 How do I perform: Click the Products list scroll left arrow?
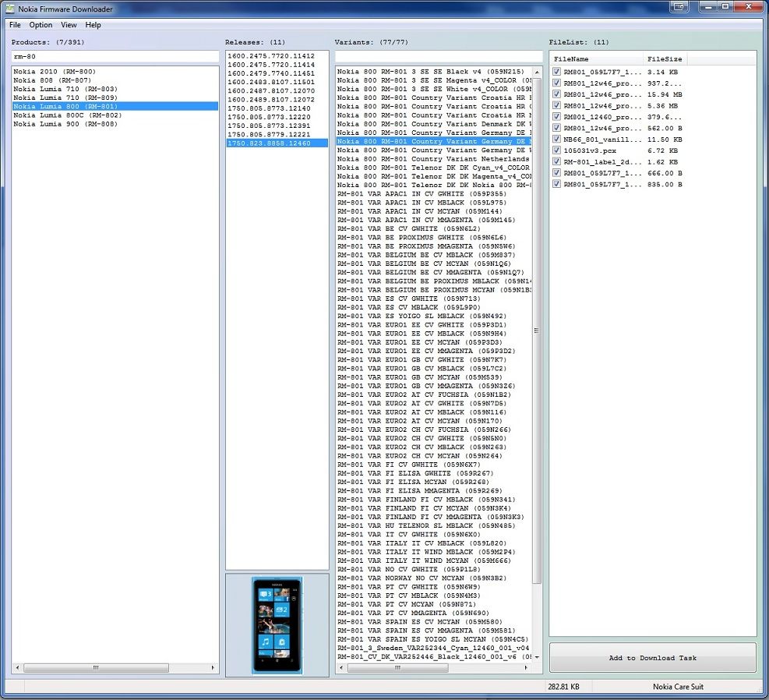(x=18, y=667)
